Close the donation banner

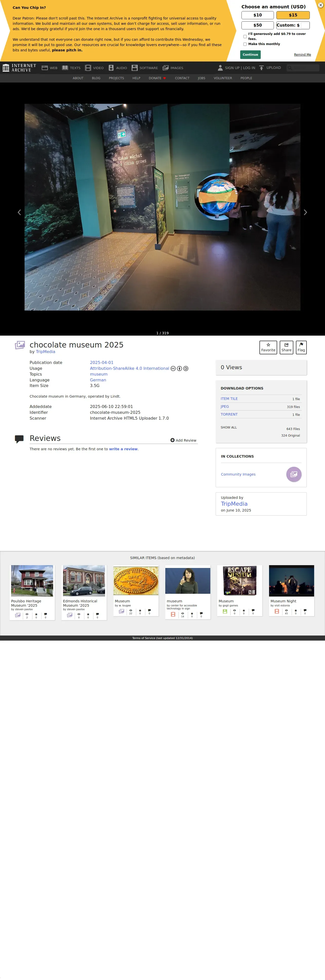320,5
